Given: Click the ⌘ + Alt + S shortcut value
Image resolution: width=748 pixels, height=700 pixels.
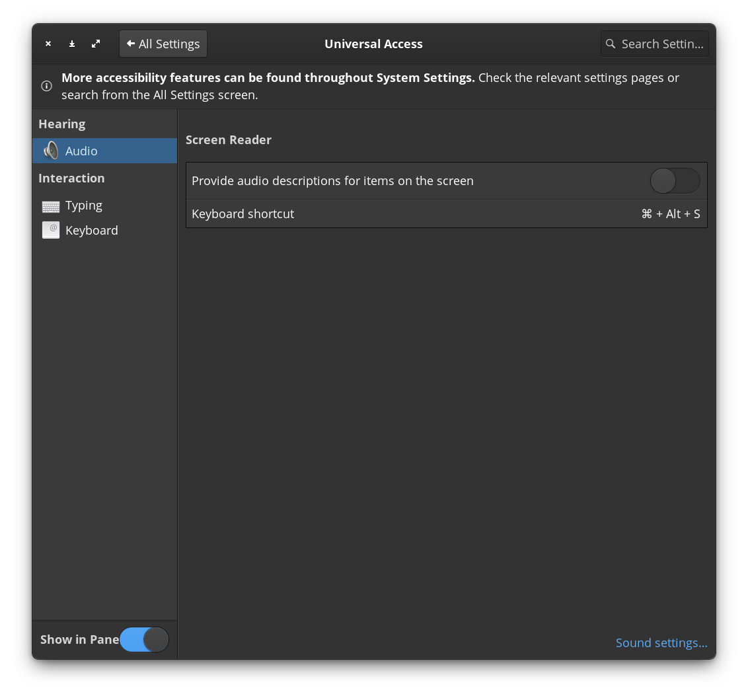Looking at the screenshot, I should coord(670,214).
